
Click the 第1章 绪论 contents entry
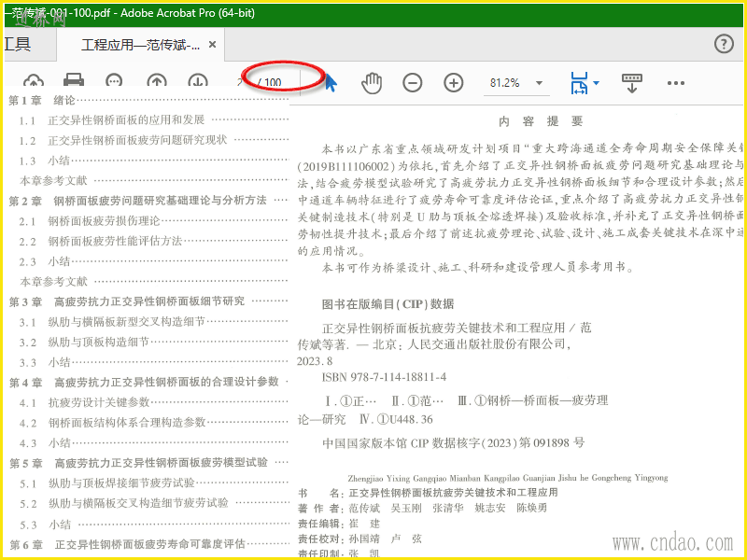[x=148, y=101]
